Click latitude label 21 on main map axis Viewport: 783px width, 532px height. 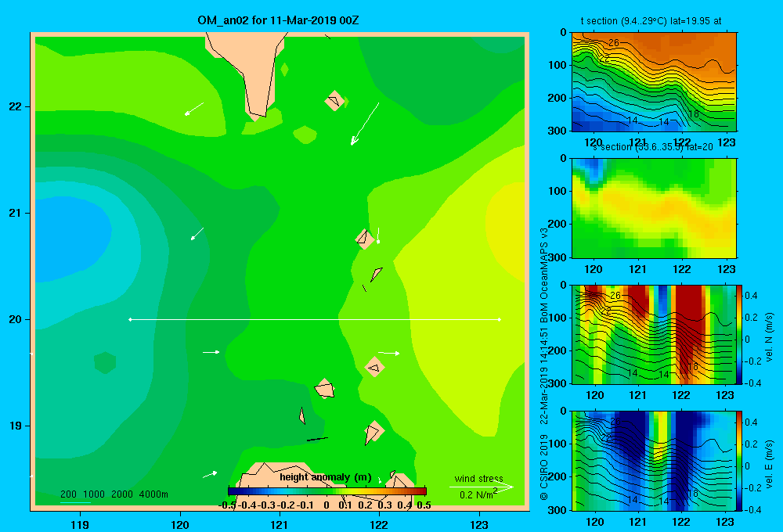(15, 213)
